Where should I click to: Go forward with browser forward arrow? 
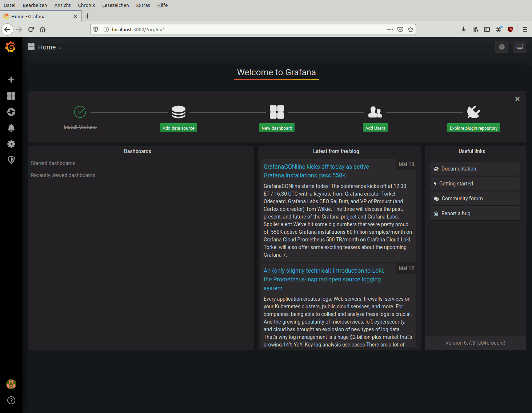19,29
